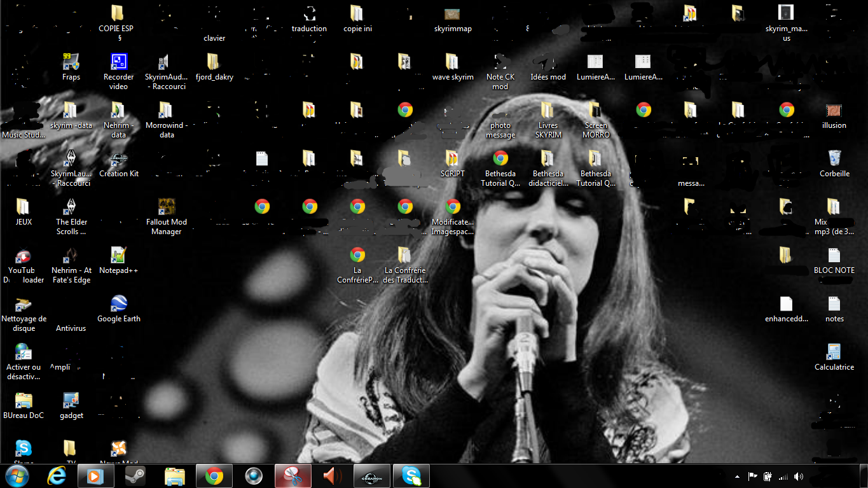Select the skyrimmap image file
This screenshot has height=488, width=868.
(452, 15)
